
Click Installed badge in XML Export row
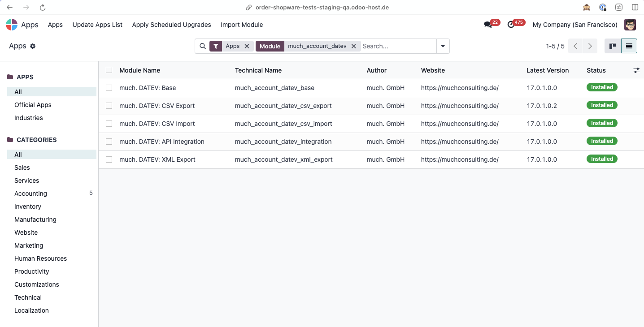(602, 159)
